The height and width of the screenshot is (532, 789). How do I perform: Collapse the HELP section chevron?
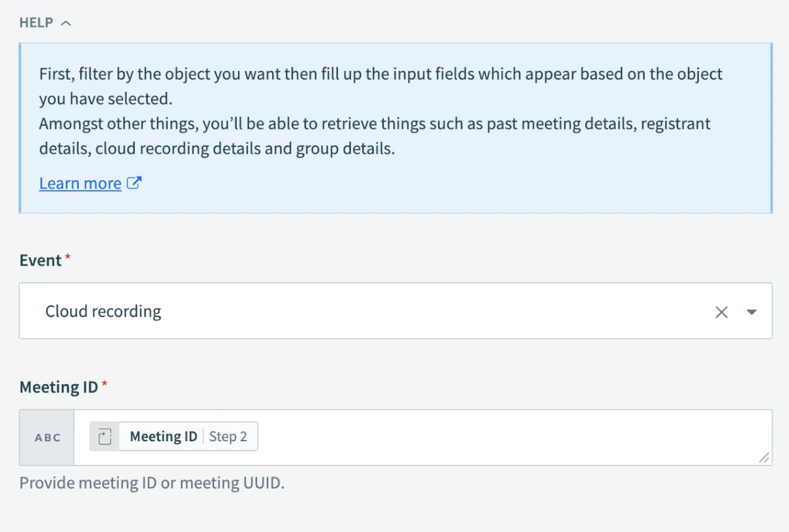tap(65, 23)
